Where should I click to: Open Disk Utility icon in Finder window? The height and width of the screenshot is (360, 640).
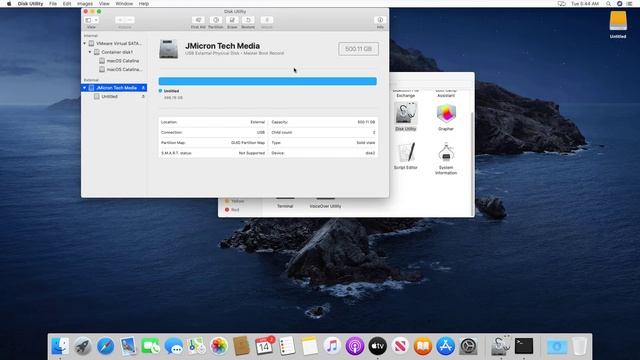[405, 113]
